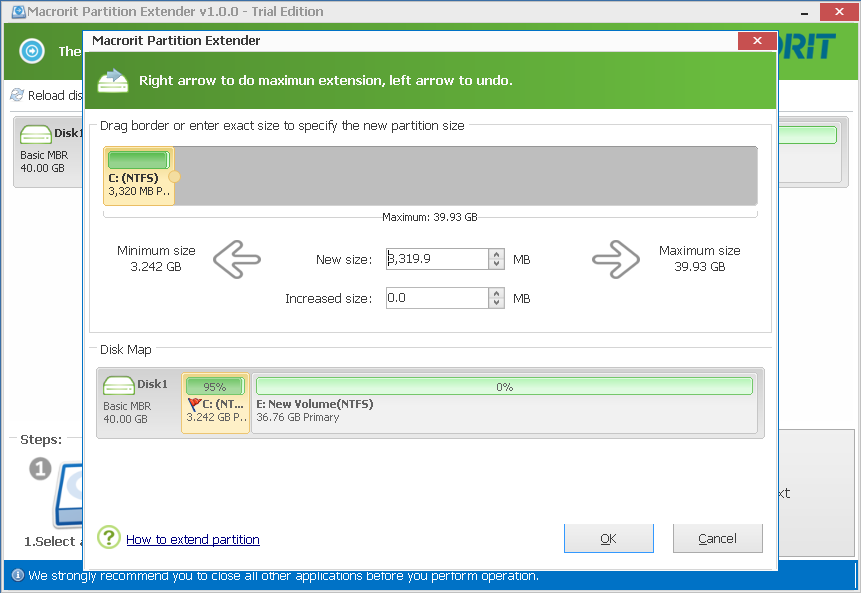
Task: Click the drive extend icon in the dialog header
Action: (x=113, y=80)
